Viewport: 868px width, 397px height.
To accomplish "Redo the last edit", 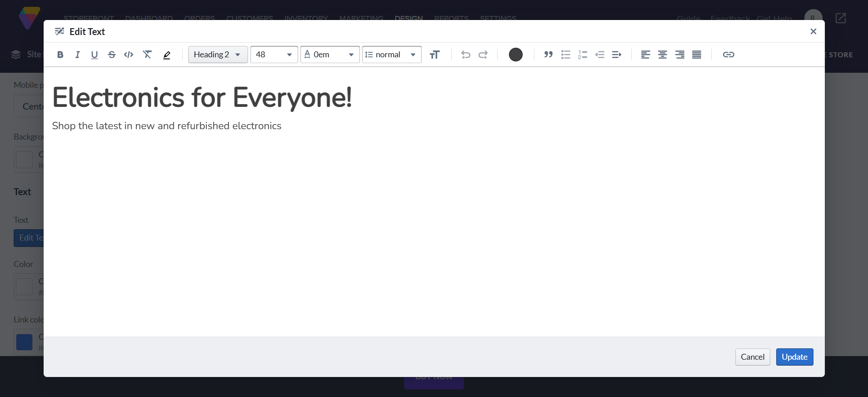I will click(x=483, y=55).
